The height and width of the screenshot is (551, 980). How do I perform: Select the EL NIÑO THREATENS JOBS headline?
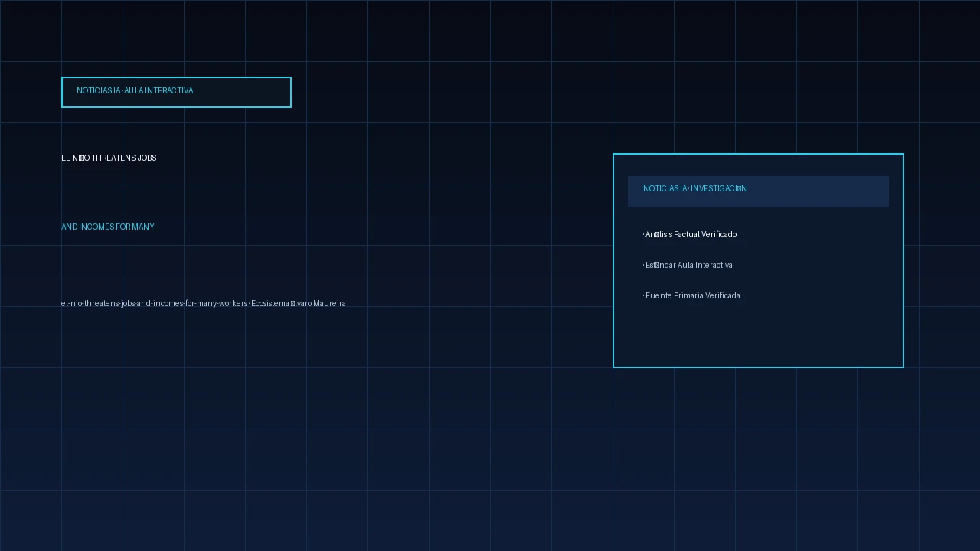109,158
